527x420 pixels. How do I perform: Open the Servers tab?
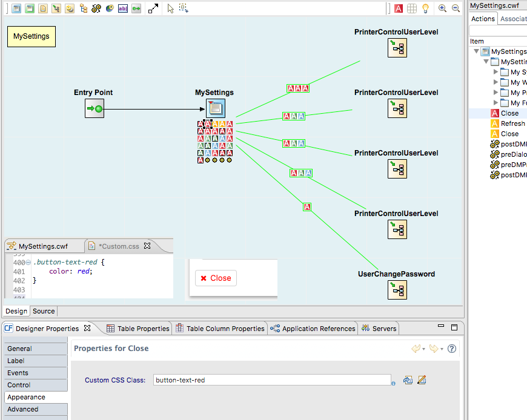coord(379,329)
